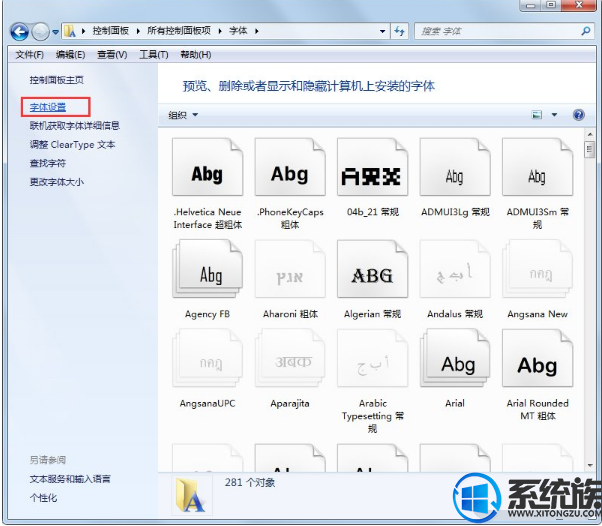This screenshot has width=602, height=526.
Task: Select the .PhoneKeyCaps bold font icon
Action: 290,167
